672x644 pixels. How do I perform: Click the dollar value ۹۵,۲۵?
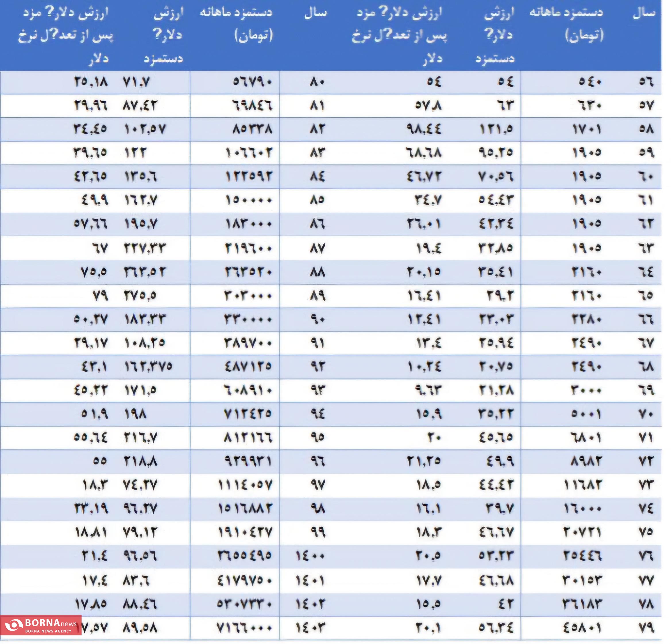tap(496, 152)
